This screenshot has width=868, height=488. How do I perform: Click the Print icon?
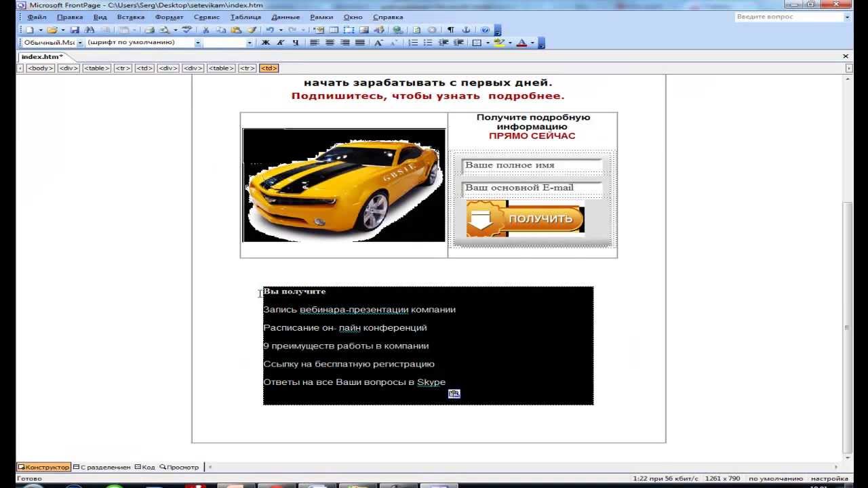150,30
